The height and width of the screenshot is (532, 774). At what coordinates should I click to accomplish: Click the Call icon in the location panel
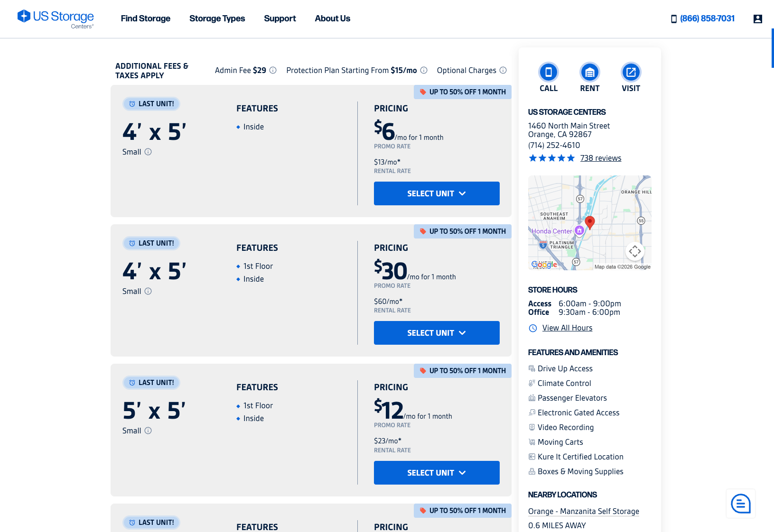pyautogui.click(x=549, y=73)
